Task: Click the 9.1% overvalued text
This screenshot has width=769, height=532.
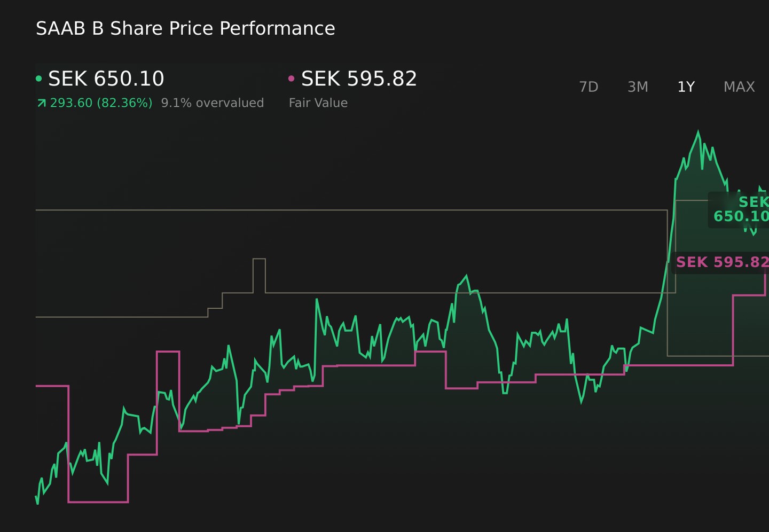Action: [x=213, y=103]
